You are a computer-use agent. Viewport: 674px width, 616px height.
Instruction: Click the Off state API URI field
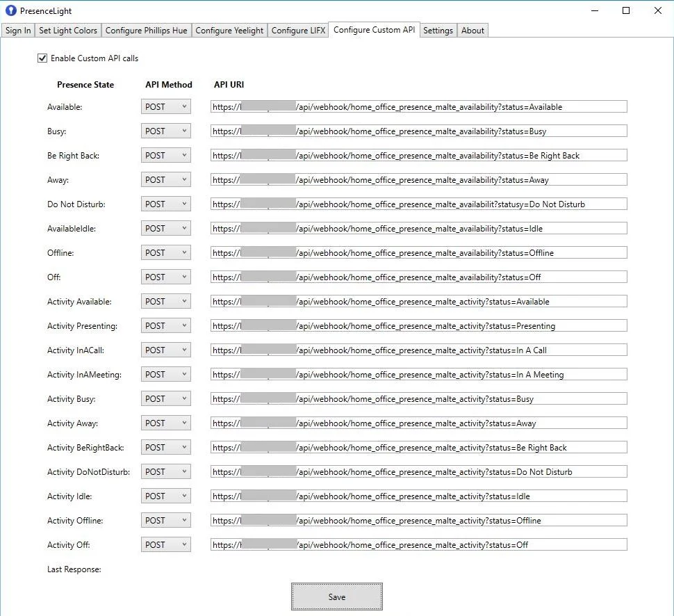pyautogui.click(x=419, y=277)
